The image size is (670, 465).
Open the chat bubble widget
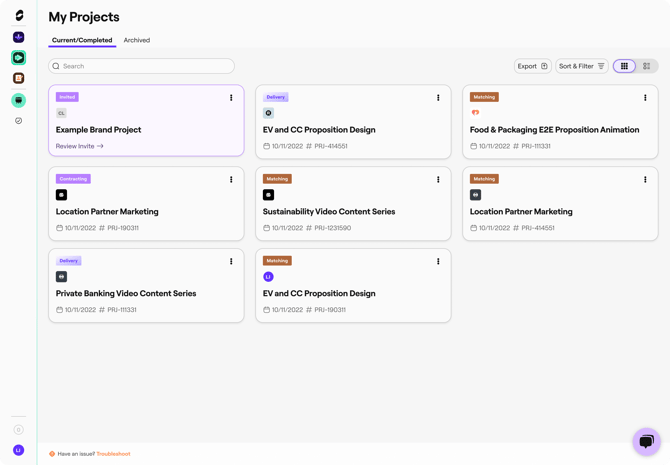coord(646,441)
